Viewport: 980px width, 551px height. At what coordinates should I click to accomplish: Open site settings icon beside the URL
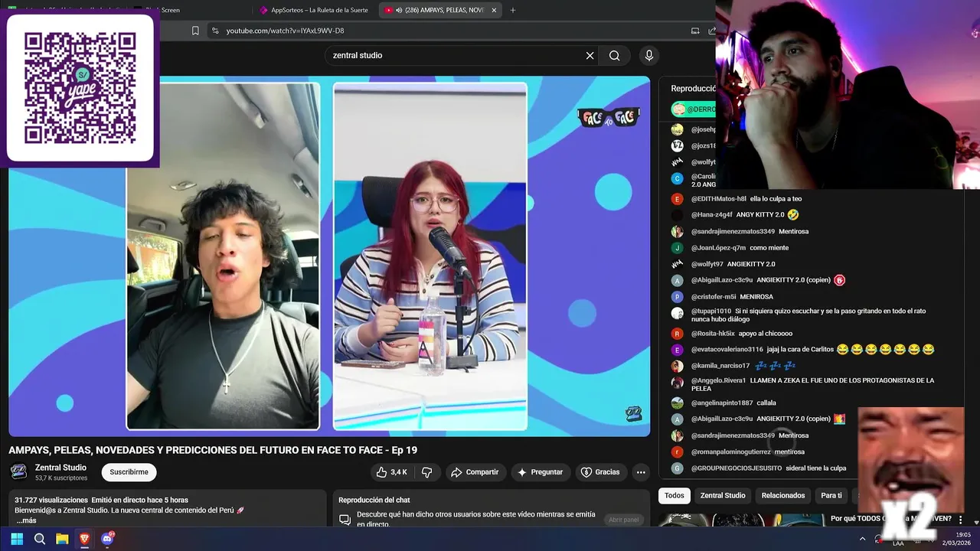pyautogui.click(x=215, y=31)
